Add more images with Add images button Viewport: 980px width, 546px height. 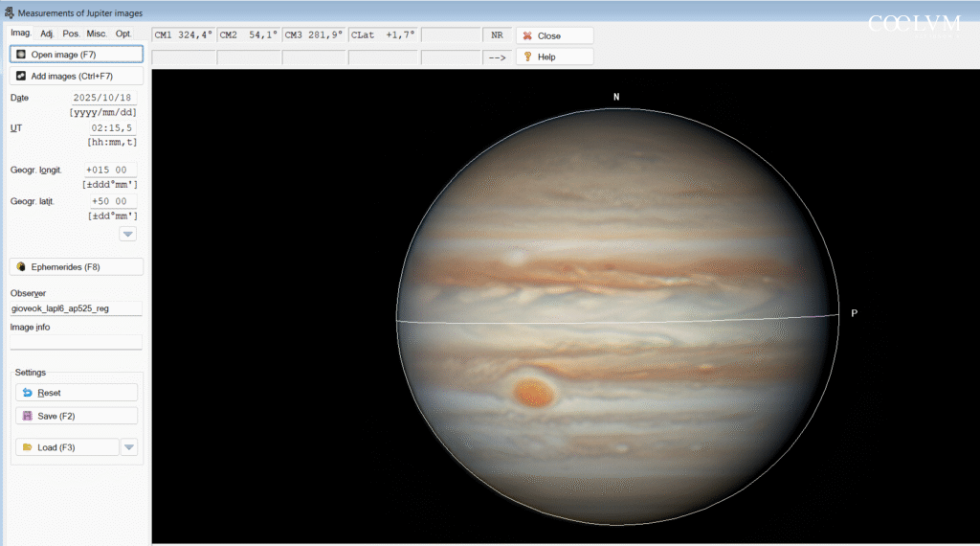(x=76, y=76)
